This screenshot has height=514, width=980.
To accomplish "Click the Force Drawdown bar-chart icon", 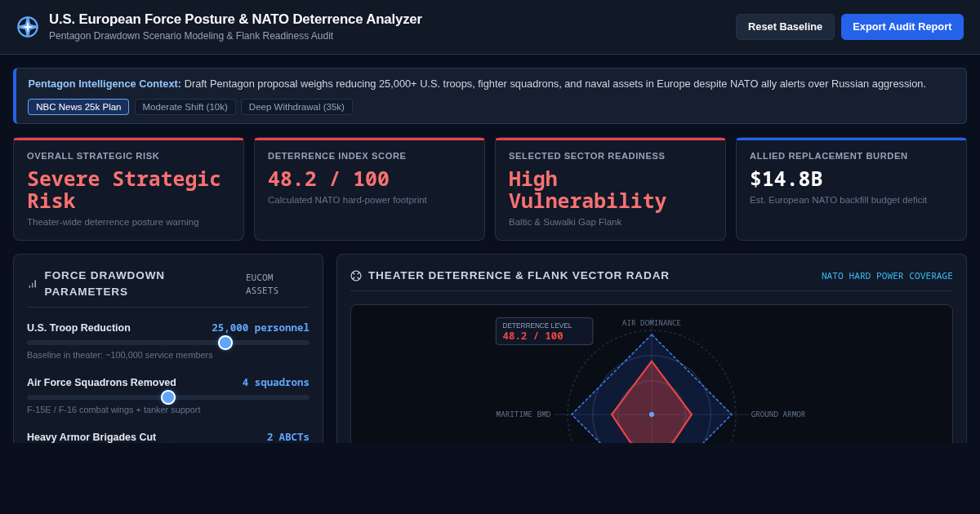I will pyautogui.click(x=33, y=284).
